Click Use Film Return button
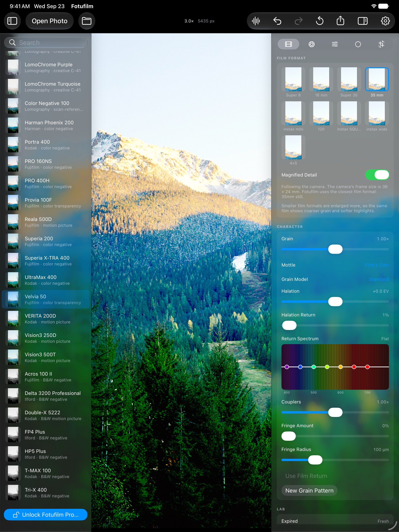Screen dimensions: 399x532 pos(306,476)
